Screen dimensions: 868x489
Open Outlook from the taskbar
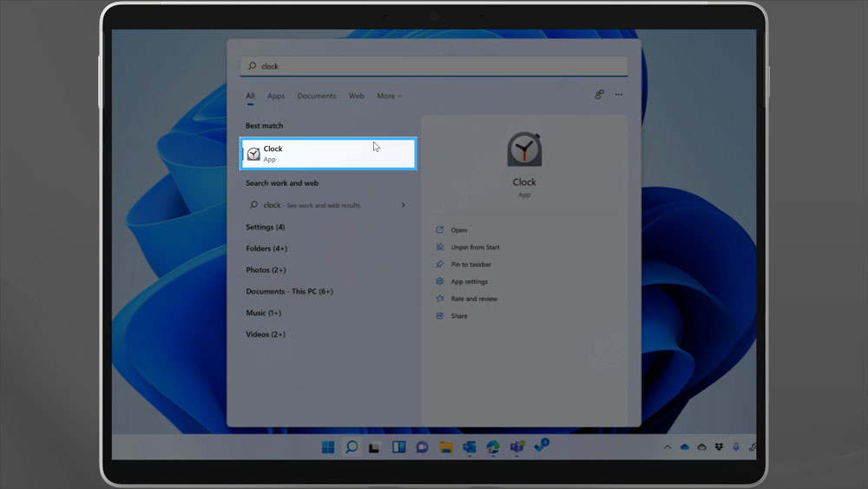(470, 447)
